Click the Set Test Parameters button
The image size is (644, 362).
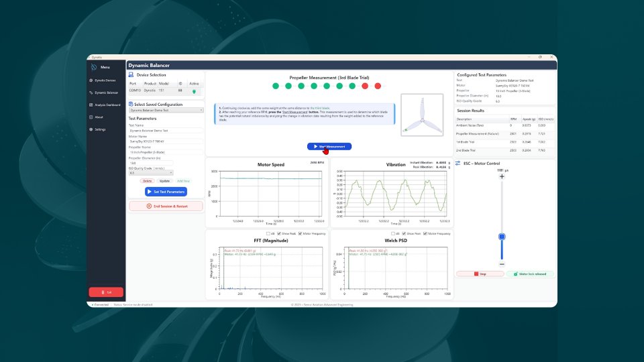166,192
